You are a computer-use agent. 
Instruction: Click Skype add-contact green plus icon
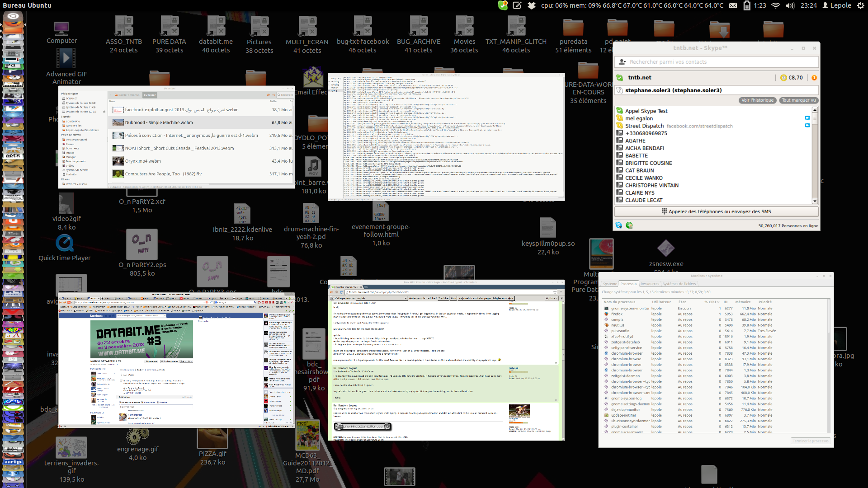coord(629,225)
